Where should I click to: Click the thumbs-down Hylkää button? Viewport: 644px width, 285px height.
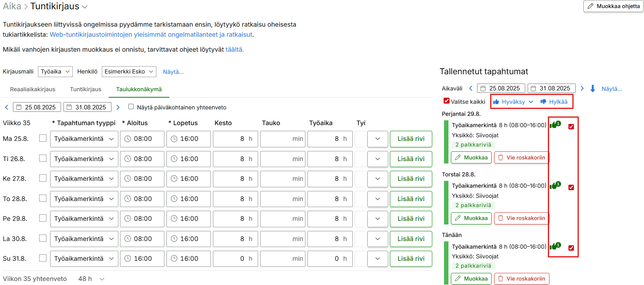(554, 102)
